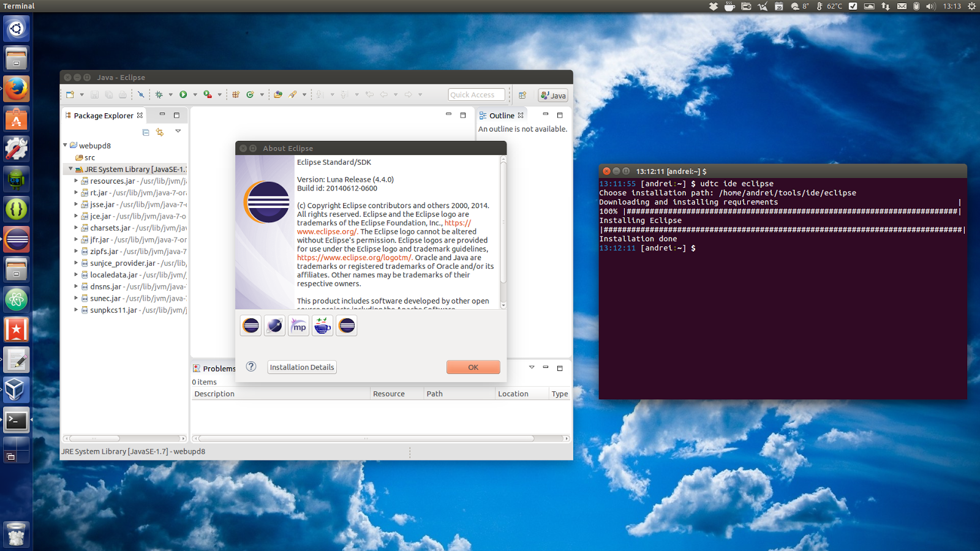Click the Collapse All icon in Package Explorer
The image size is (980, 551).
pos(146,132)
